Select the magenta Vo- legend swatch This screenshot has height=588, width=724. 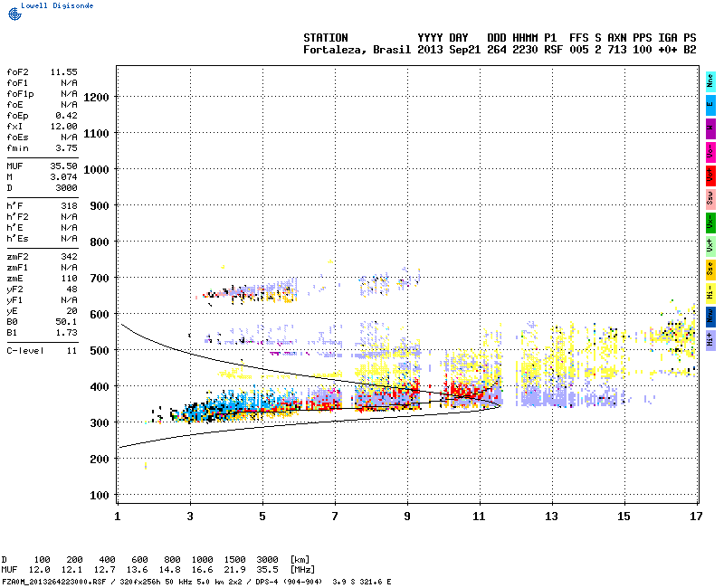click(710, 151)
